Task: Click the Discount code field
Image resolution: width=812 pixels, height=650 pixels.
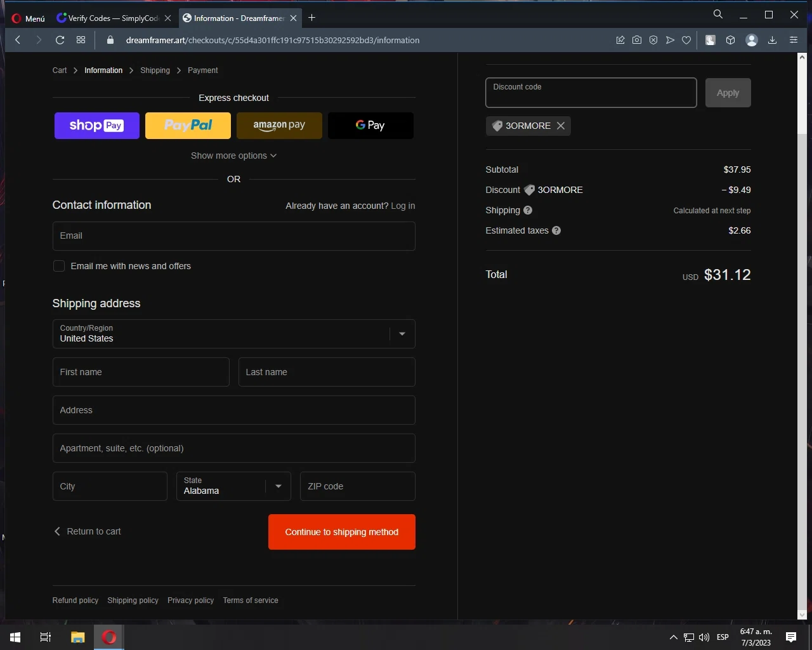Action: 591,93
